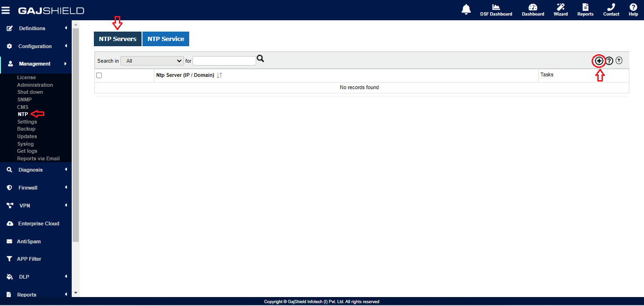Expand the VPN menu arrow

[x=66, y=206]
